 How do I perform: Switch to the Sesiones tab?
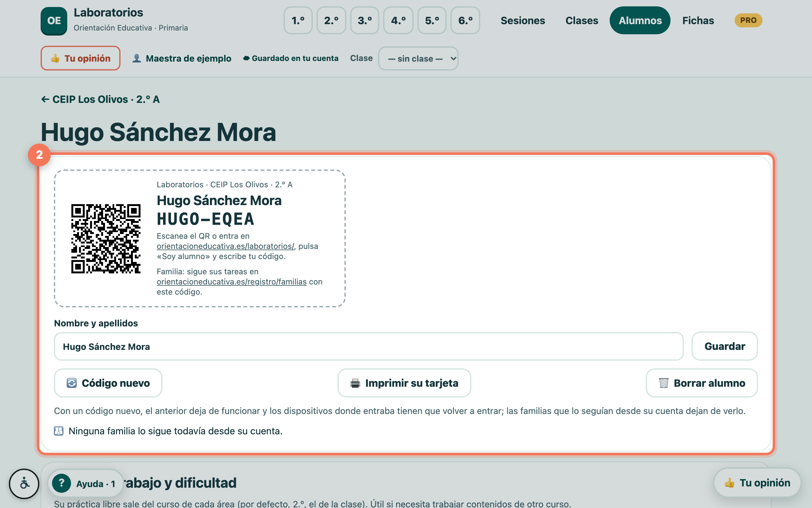[523, 21]
